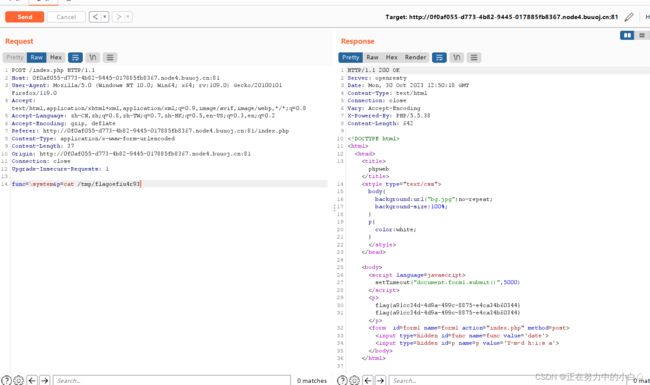Jump to next Request search match arrow
Viewport: 650px width, 385px height.
tap(45, 380)
